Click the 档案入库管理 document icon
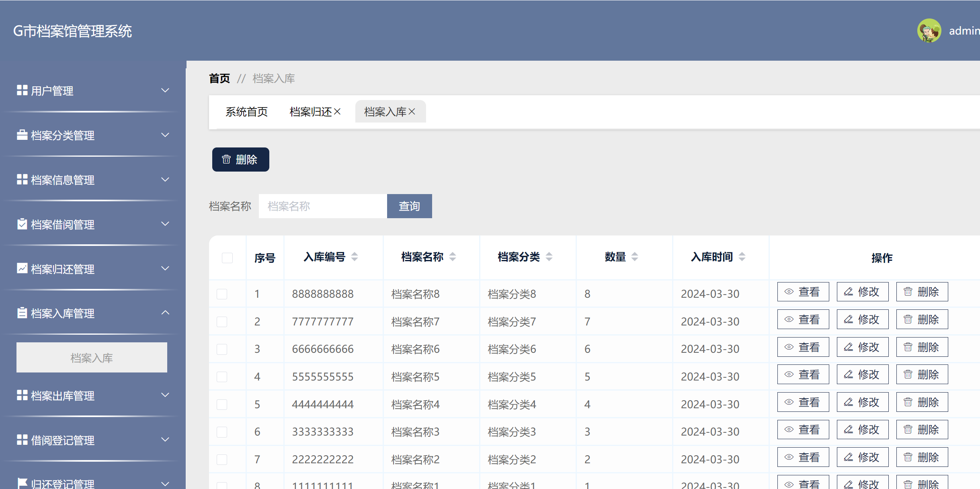 coord(22,313)
